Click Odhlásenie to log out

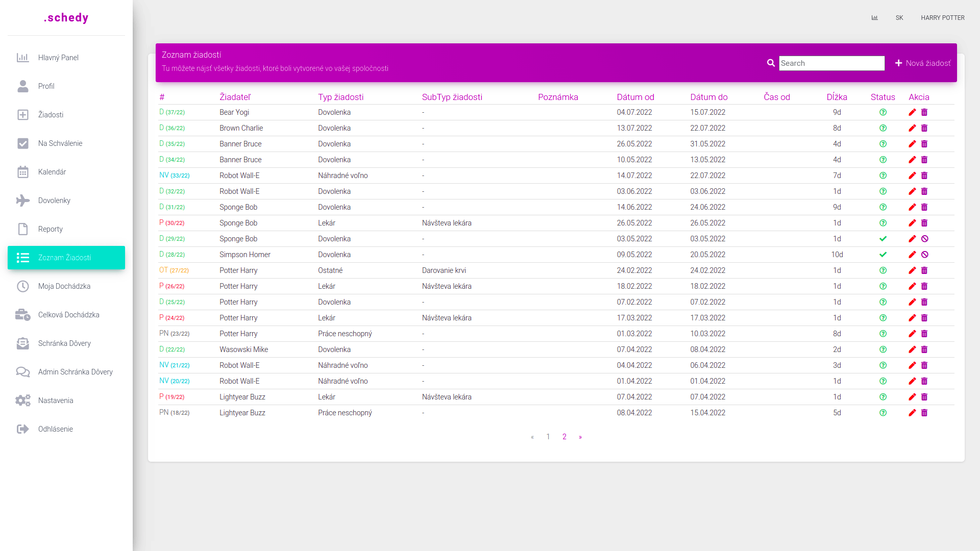(66, 429)
